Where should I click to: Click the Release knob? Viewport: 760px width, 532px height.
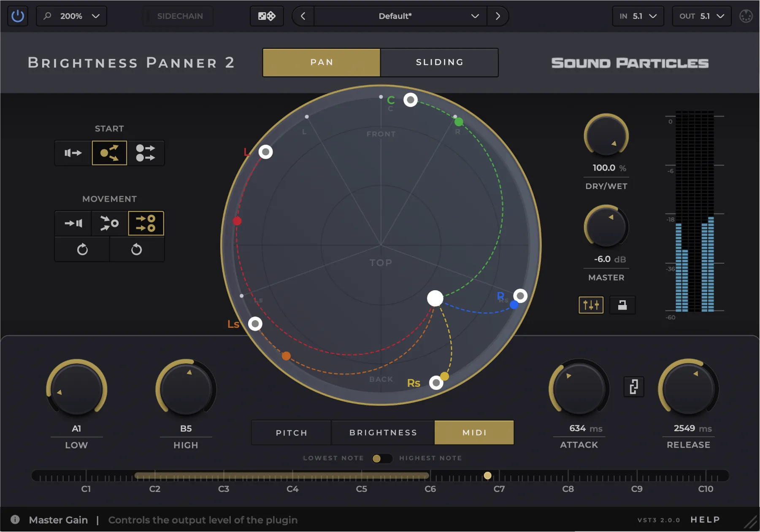688,389
